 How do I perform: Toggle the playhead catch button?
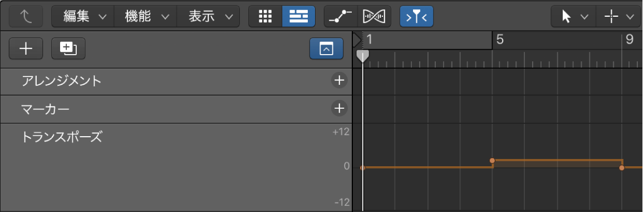[x=416, y=17]
